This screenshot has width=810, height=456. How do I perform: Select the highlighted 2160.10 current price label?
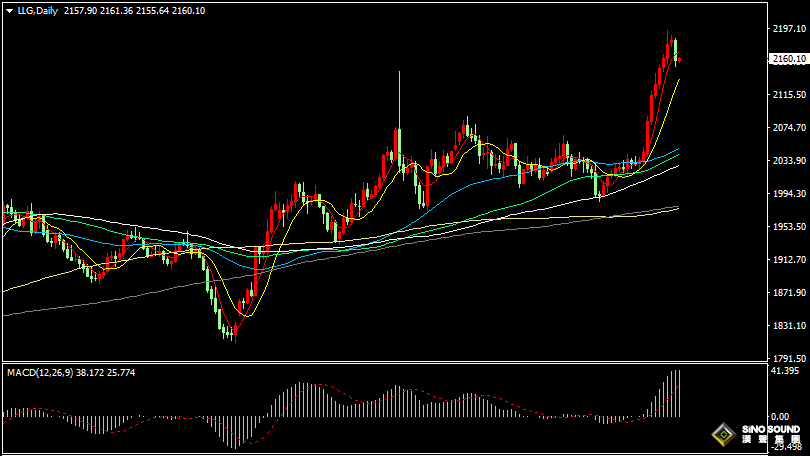point(789,60)
